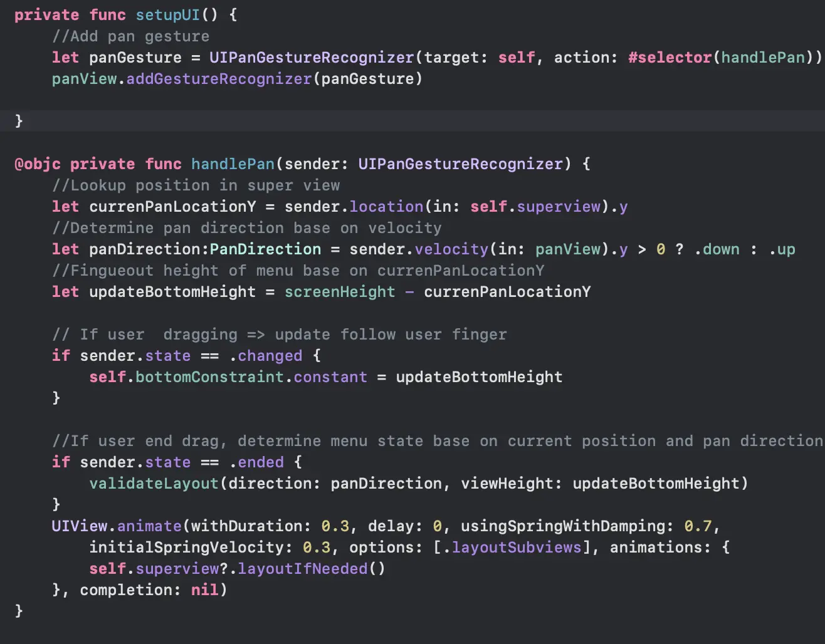Screen dimensions: 825x644
Task: Click 'velocity' method on sender
Action: [x=451, y=249]
